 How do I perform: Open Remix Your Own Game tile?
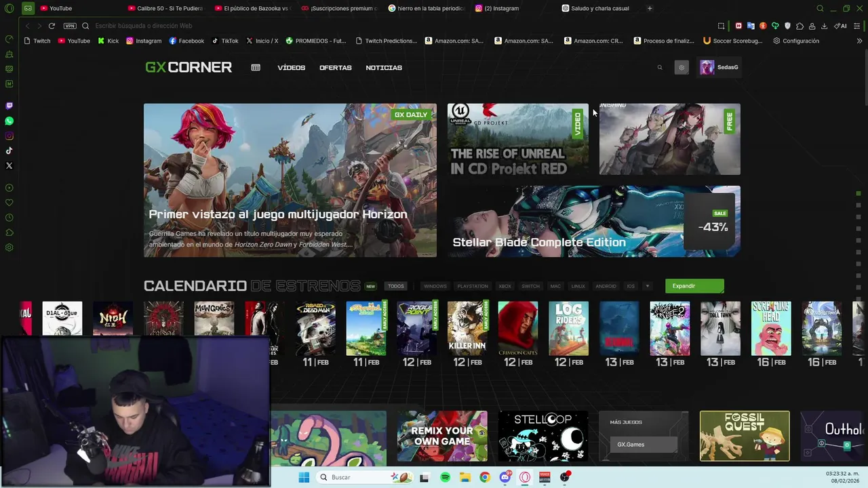point(442,436)
